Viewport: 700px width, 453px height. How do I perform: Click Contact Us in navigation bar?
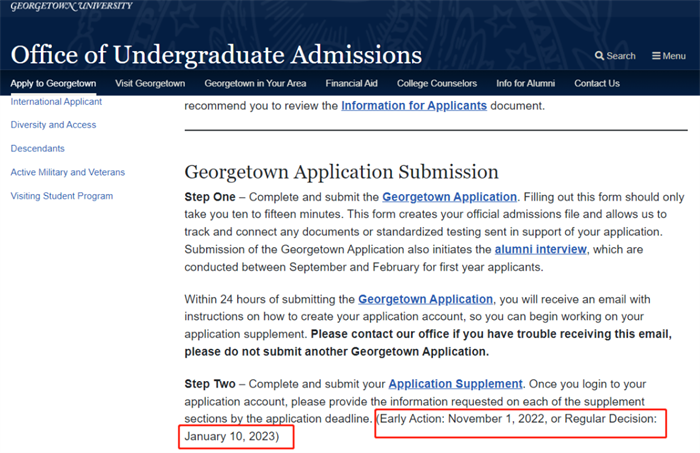click(597, 83)
